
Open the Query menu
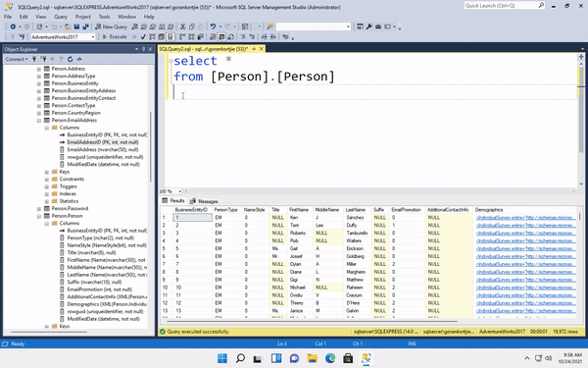tap(61, 17)
